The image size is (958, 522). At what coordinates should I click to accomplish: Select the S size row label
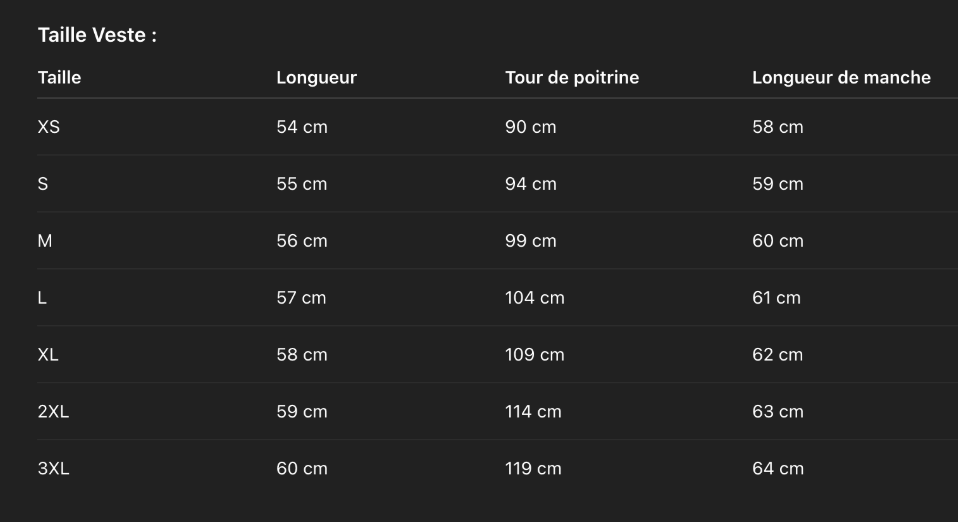(x=43, y=184)
